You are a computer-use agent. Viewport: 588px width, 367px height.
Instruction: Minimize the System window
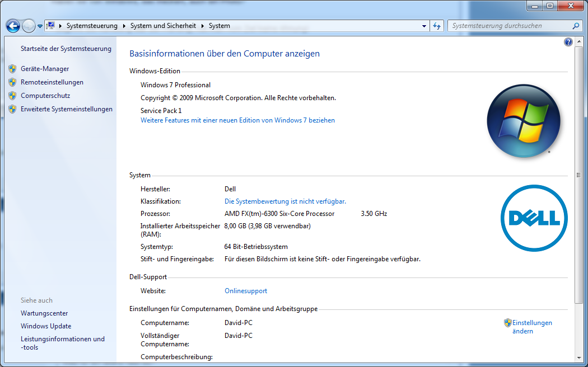click(535, 6)
